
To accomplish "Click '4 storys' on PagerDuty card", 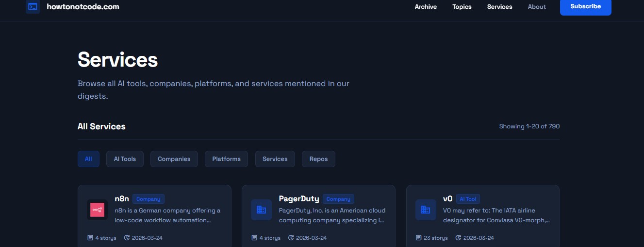I will [x=270, y=238].
